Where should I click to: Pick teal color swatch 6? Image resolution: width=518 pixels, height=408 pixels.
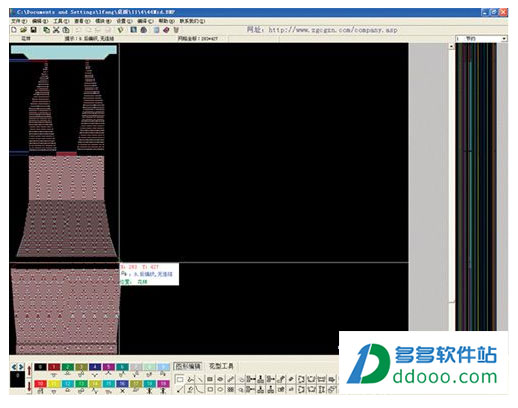click(122, 367)
